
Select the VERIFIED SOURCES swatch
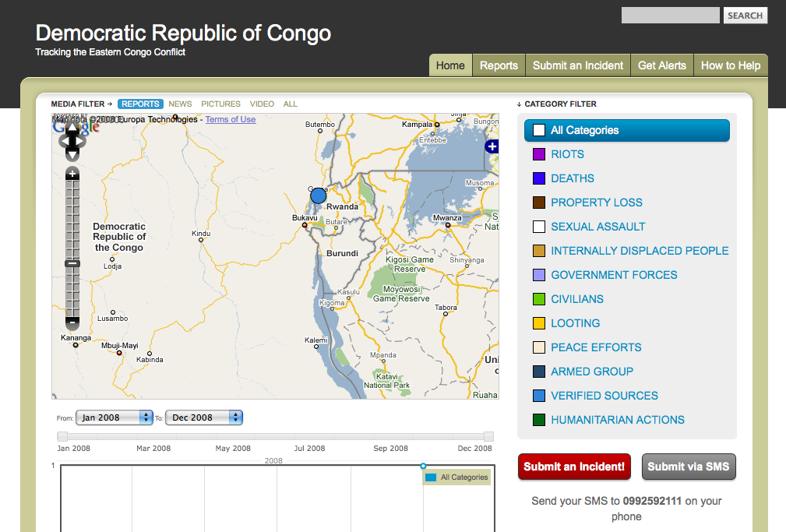[x=539, y=396]
